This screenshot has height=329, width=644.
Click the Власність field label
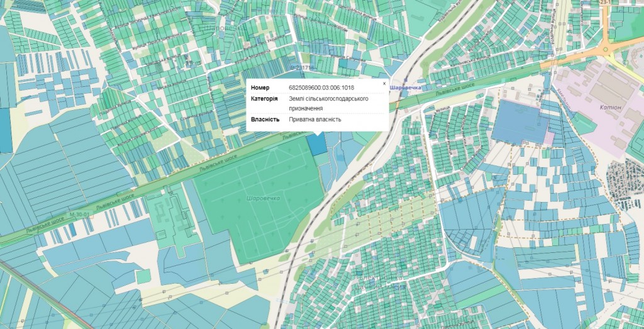click(x=265, y=119)
